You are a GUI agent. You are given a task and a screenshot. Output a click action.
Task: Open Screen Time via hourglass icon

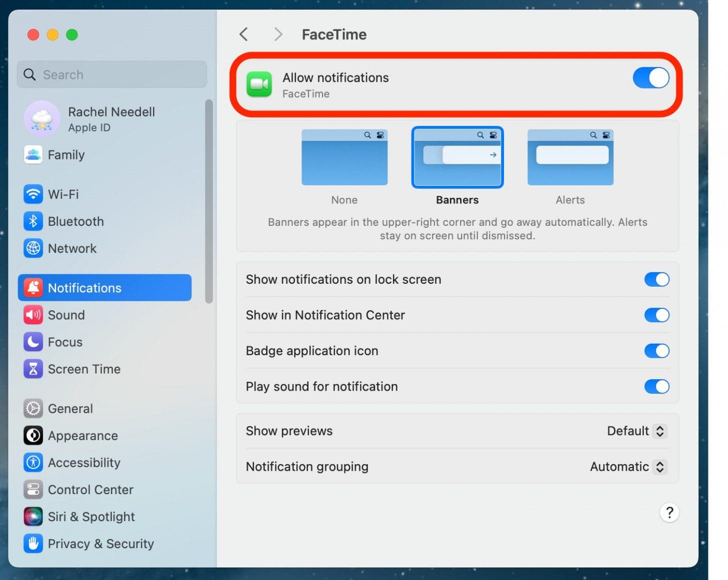pyautogui.click(x=32, y=369)
